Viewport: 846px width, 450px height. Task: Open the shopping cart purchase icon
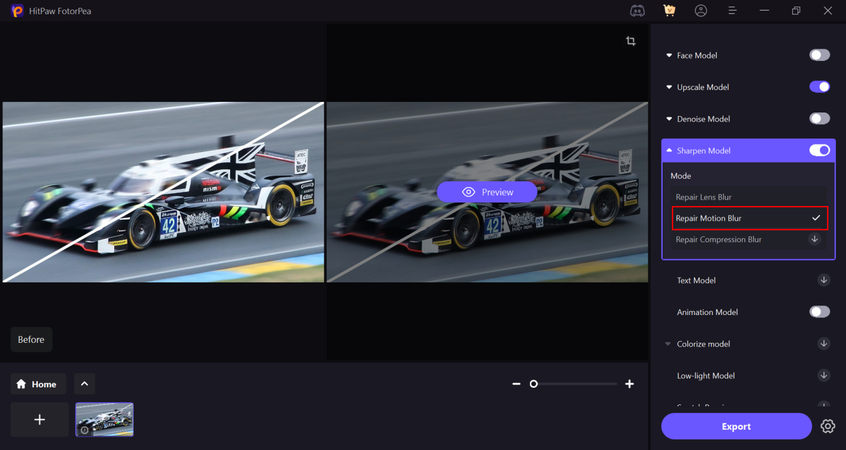click(669, 11)
